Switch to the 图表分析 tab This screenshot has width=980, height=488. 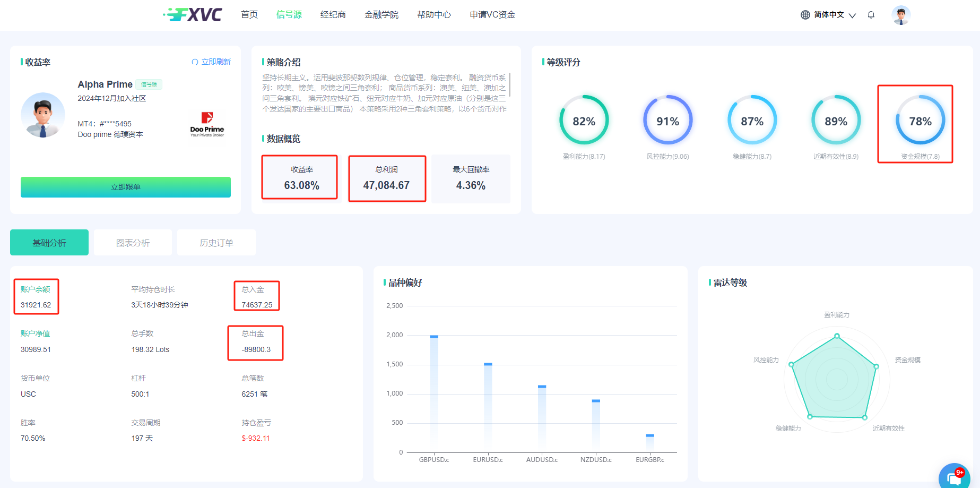coord(133,243)
